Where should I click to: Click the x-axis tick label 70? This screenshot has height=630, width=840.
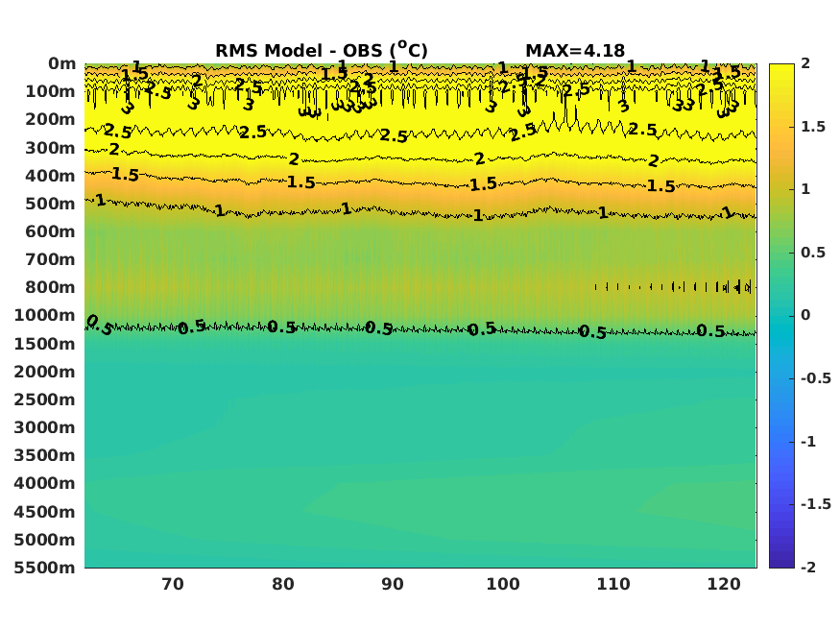173,584
